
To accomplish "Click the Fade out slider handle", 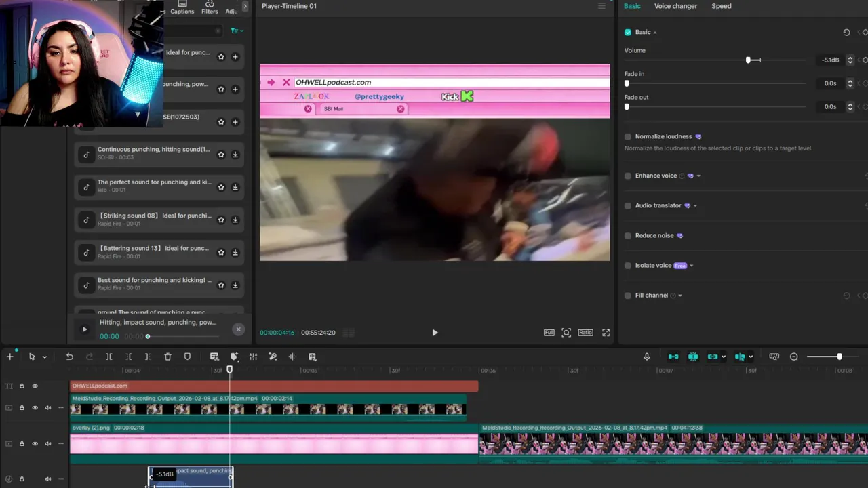I will tap(627, 106).
